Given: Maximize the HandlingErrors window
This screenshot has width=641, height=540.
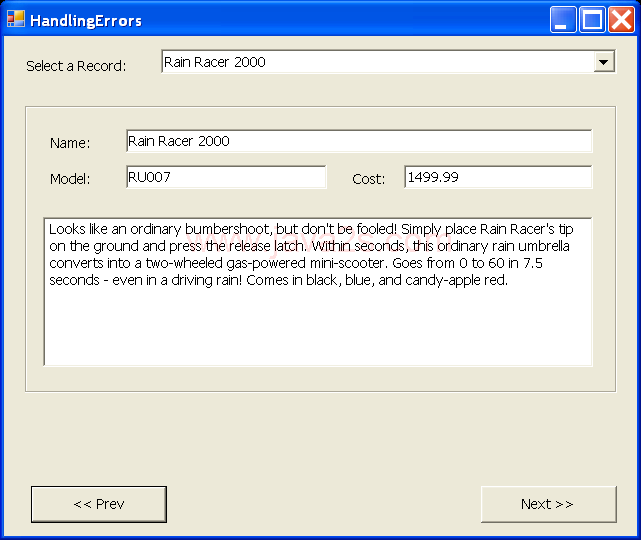Looking at the screenshot, I should point(592,20).
